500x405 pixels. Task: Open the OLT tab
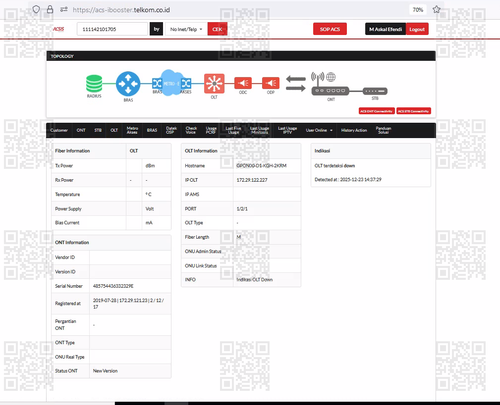(x=114, y=130)
